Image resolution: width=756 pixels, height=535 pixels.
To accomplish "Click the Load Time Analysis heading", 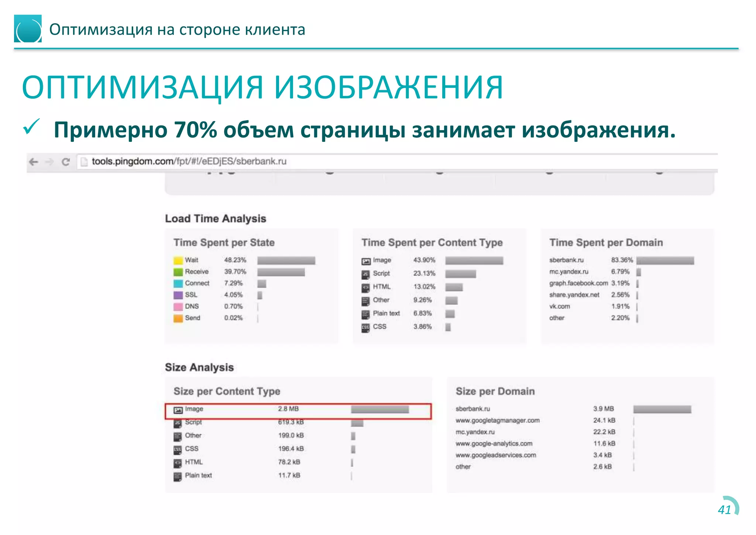I will pyautogui.click(x=215, y=219).
